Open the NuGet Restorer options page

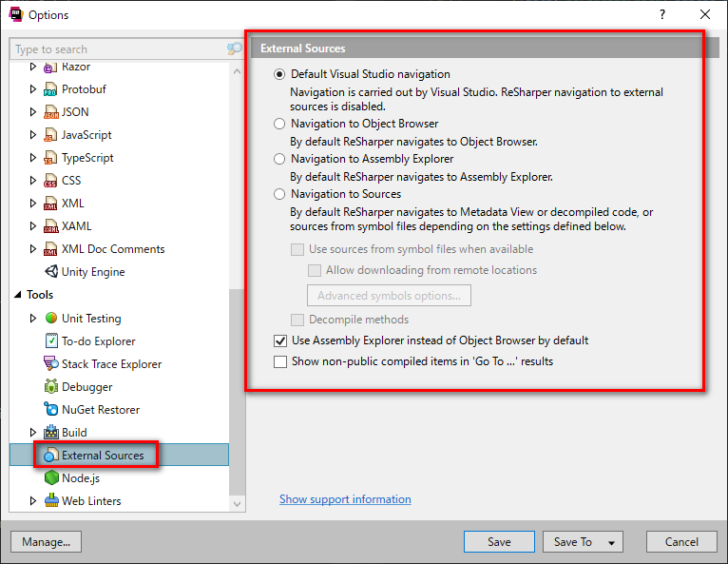click(101, 409)
